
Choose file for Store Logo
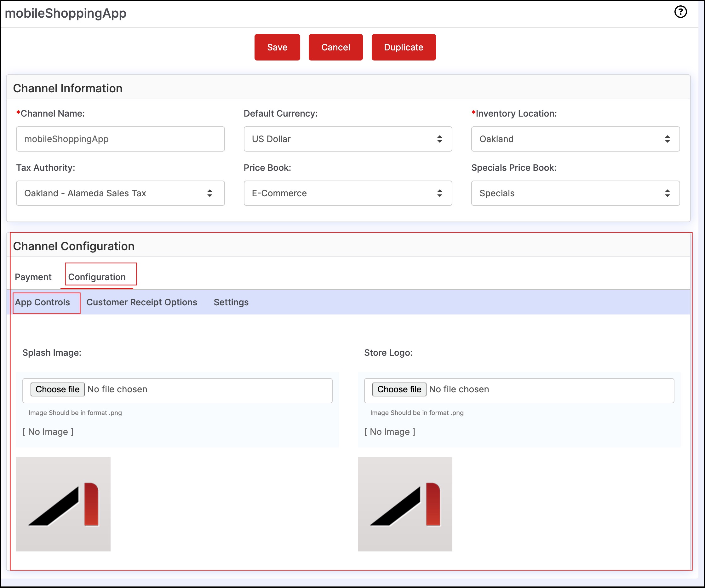point(399,389)
